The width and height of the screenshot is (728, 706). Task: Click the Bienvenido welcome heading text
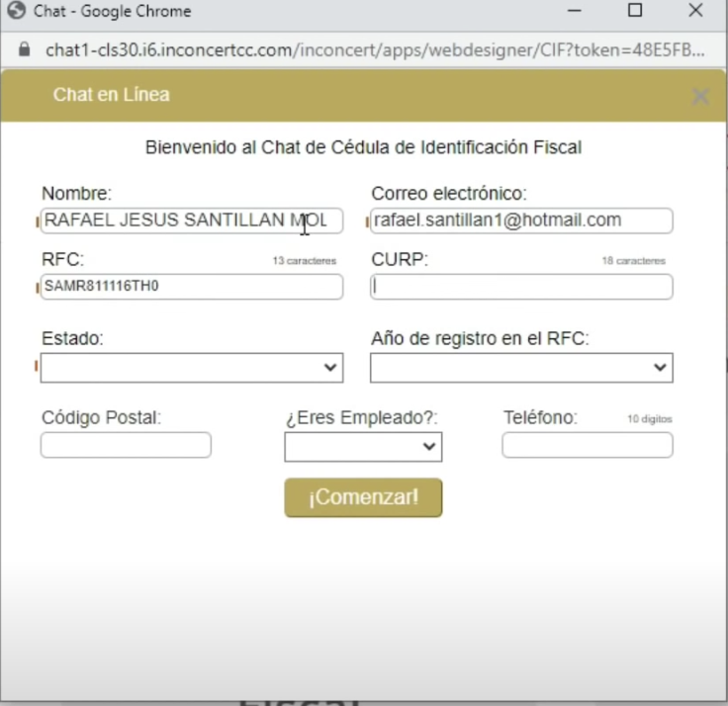[x=363, y=148]
